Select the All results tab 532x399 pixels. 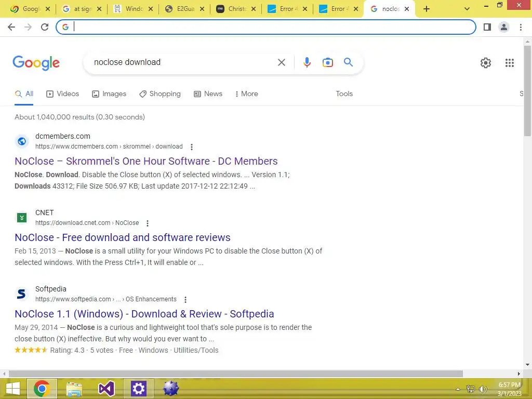pyautogui.click(x=24, y=94)
